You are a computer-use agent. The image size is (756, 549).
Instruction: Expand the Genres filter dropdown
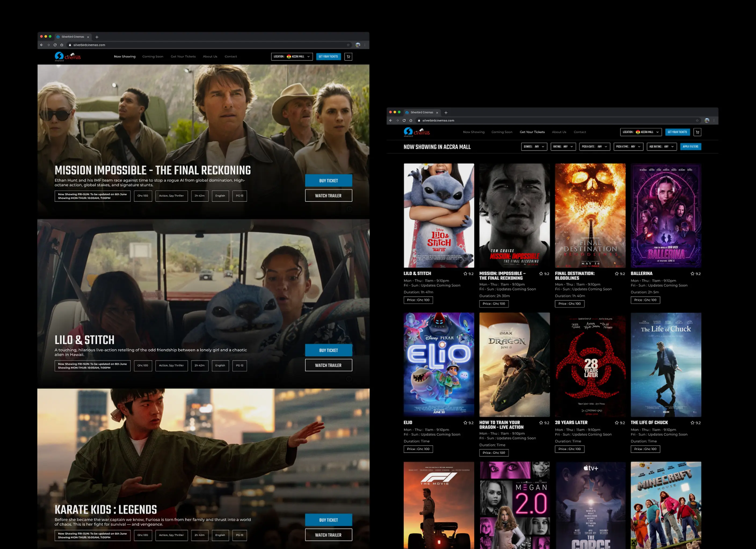534,147
